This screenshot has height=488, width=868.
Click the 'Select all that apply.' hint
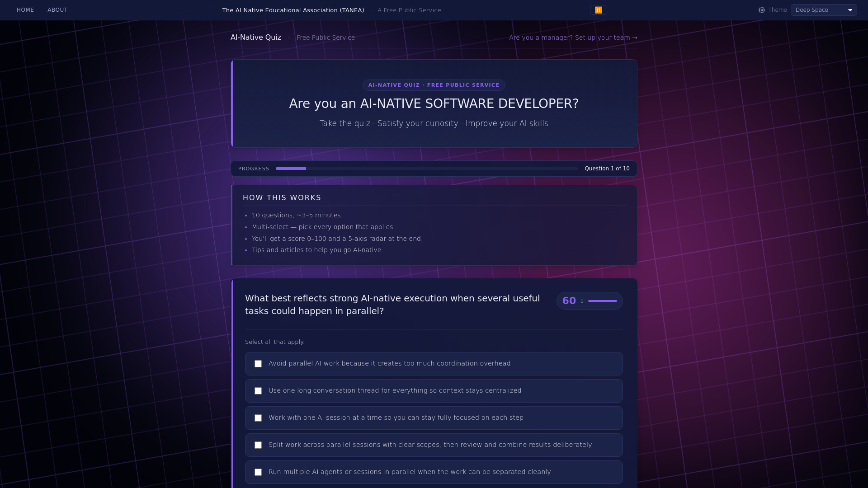point(275,342)
